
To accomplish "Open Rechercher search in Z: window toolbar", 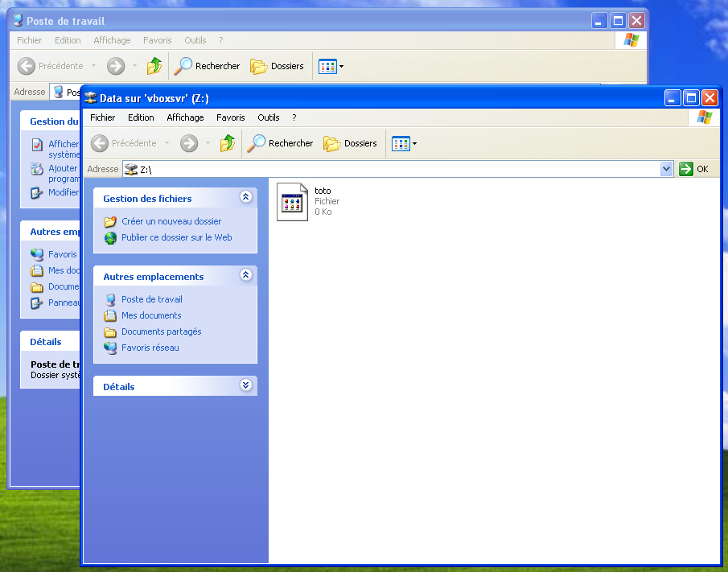I will pos(280,143).
